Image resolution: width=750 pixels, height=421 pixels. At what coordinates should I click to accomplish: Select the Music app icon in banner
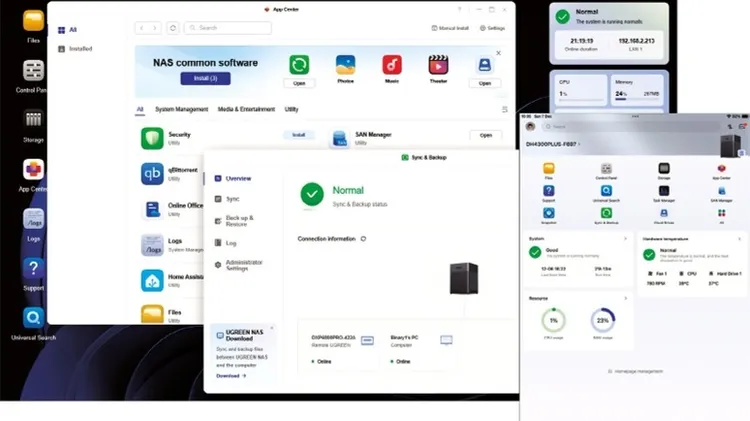(392, 65)
